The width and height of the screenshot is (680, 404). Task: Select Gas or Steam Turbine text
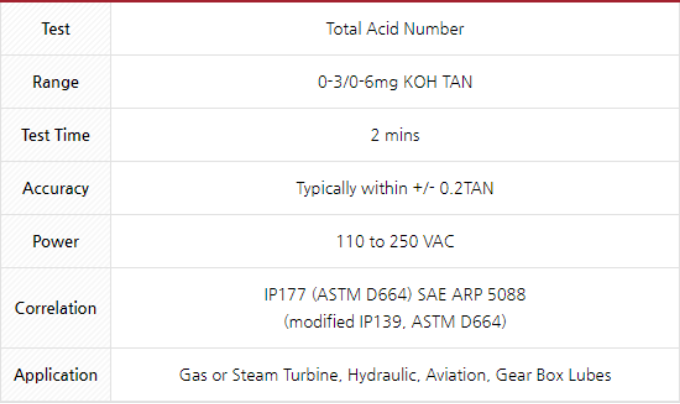pyautogui.click(x=260, y=375)
